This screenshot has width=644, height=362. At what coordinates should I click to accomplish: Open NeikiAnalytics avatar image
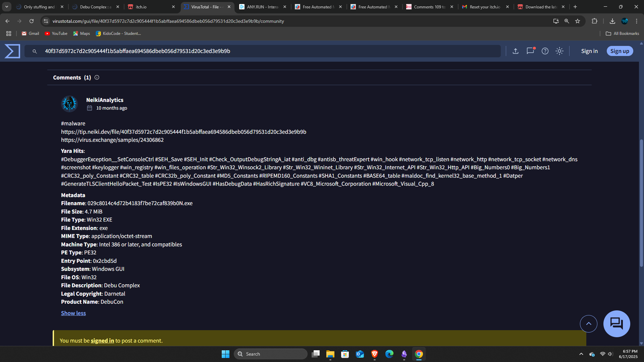pyautogui.click(x=69, y=104)
